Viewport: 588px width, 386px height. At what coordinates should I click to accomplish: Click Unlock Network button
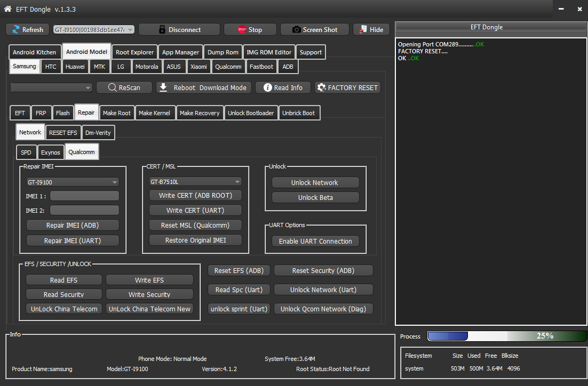click(315, 182)
